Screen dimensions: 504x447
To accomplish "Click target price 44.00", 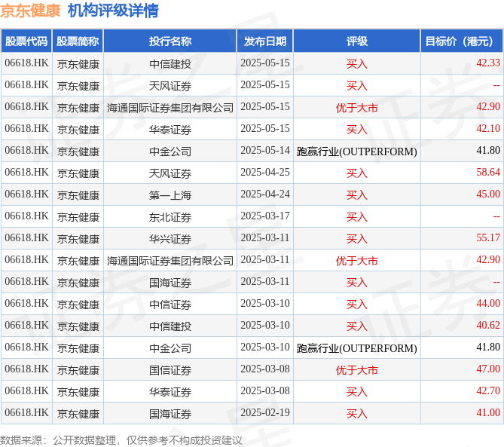I will pos(488,303).
